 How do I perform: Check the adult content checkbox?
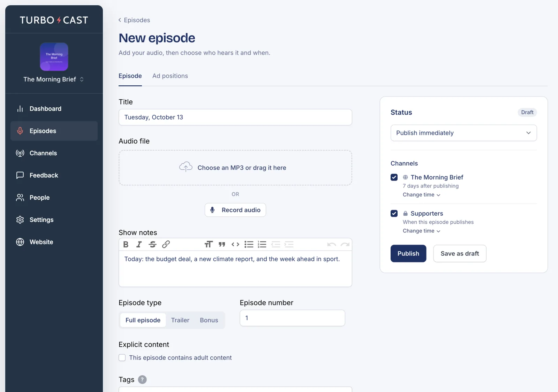[122, 358]
